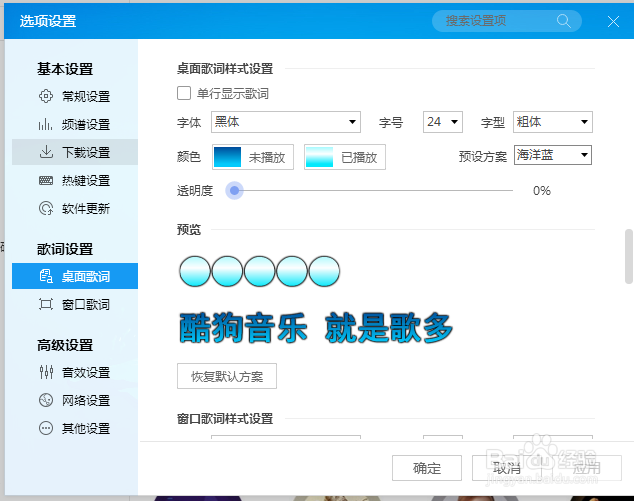Click the 确定 button
The image size is (634, 501).
(x=427, y=468)
